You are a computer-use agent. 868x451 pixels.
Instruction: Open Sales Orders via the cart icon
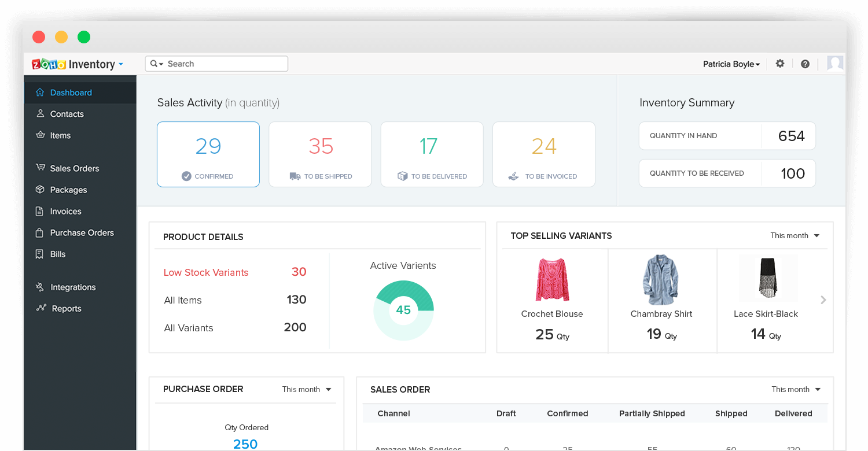pyautogui.click(x=39, y=168)
